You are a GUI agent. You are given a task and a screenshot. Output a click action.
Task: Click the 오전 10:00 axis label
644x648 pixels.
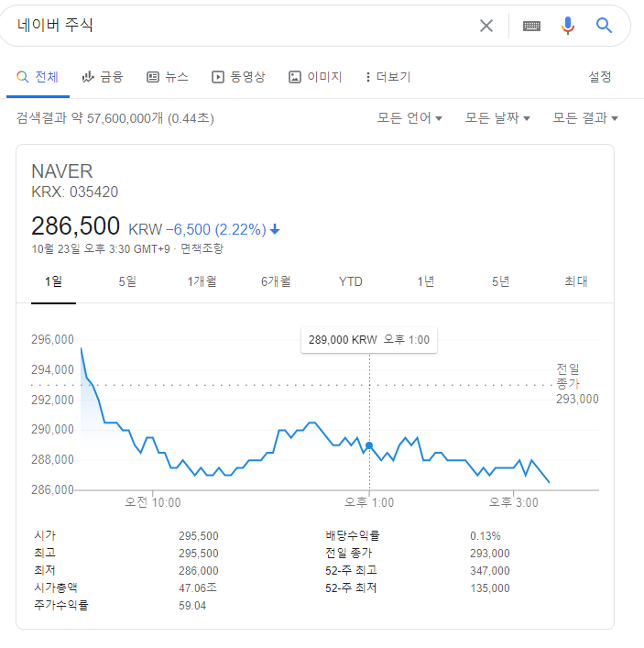(x=153, y=502)
